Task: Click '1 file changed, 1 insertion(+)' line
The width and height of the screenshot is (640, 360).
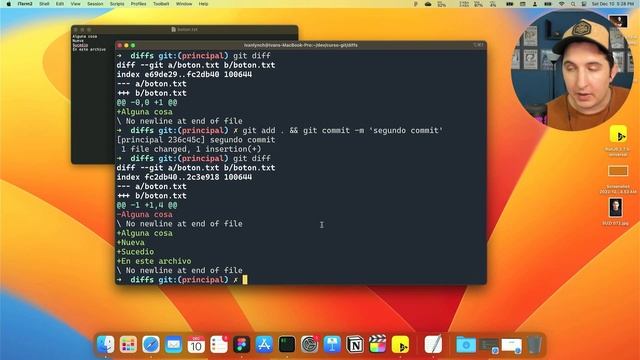Action: click(x=191, y=149)
